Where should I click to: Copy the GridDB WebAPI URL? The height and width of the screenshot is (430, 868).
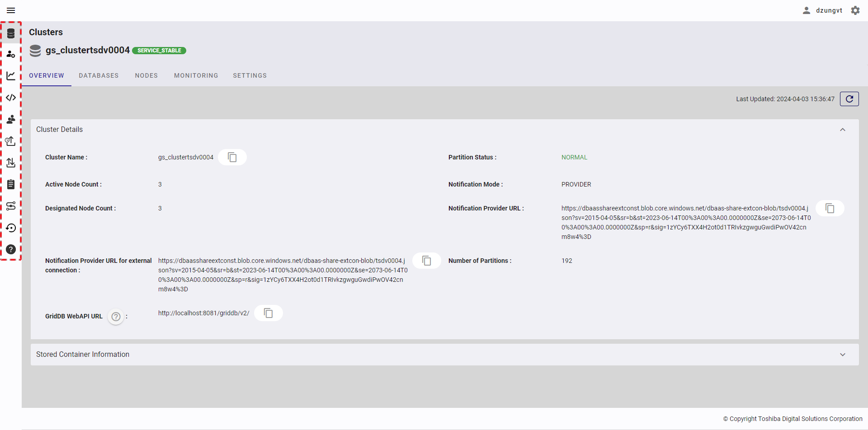coord(268,313)
